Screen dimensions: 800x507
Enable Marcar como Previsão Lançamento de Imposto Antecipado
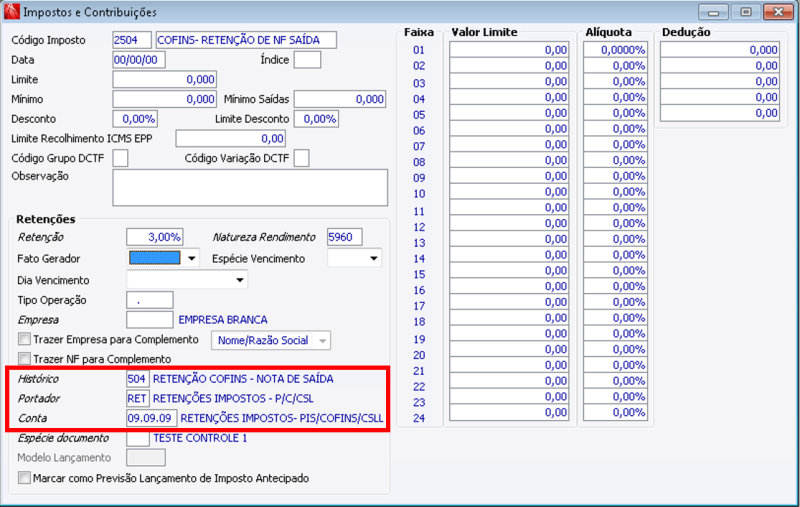click(x=24, y=478)
